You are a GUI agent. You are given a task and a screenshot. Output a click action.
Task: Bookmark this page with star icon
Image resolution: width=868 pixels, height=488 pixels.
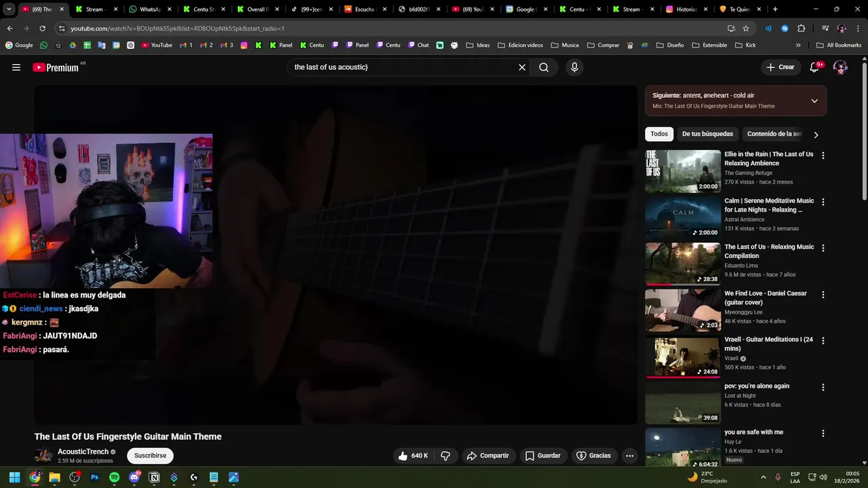click(746, 28)
